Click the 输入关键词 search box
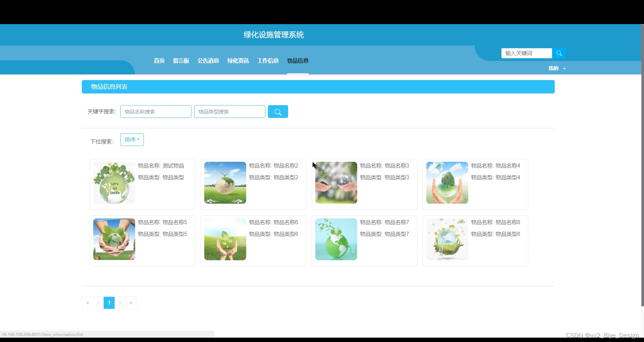The image size is (644, 342). click(x=526, y=53)
